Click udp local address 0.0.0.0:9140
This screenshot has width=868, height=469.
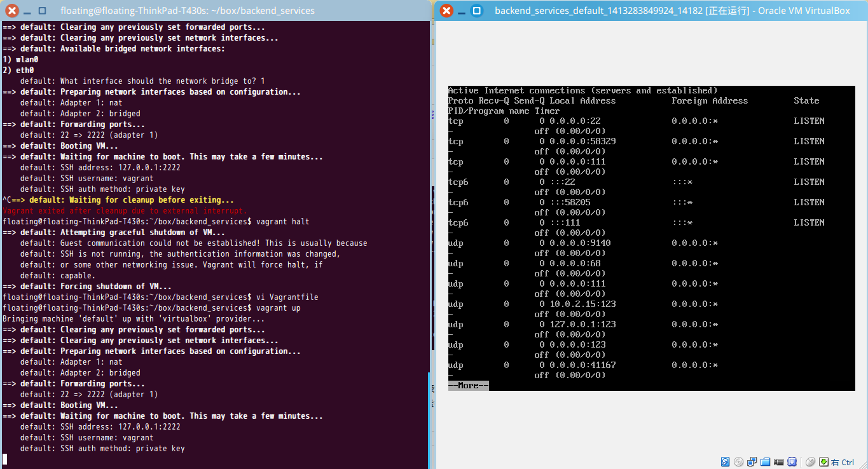click(x=580, y=243)
